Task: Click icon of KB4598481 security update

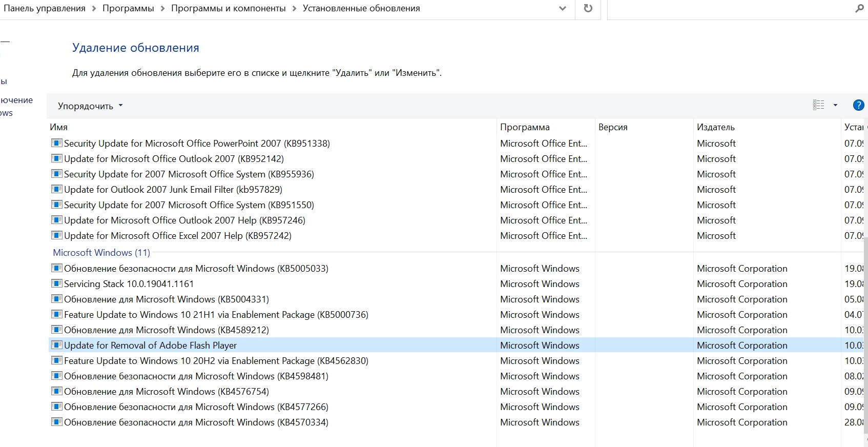Action: tap(57, 376)
